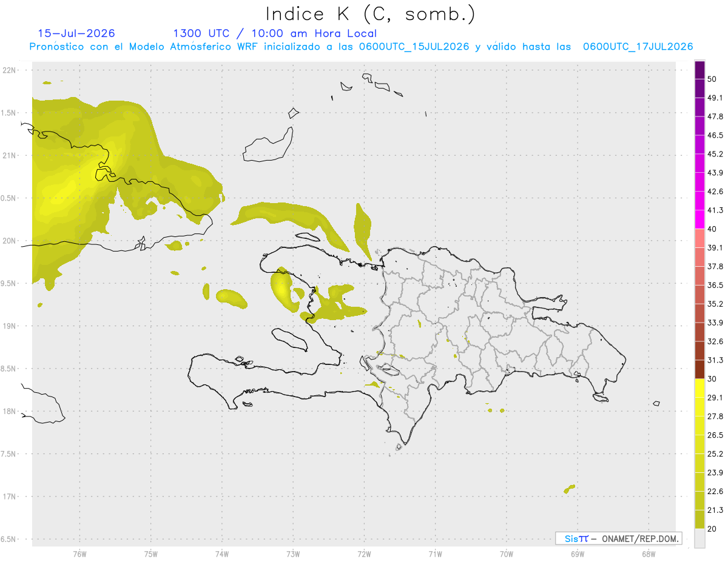Image resolution: width=728 pixels, height=562 pixels.
Task: Click the '22N' latitude label
Action: pos(9,70)
